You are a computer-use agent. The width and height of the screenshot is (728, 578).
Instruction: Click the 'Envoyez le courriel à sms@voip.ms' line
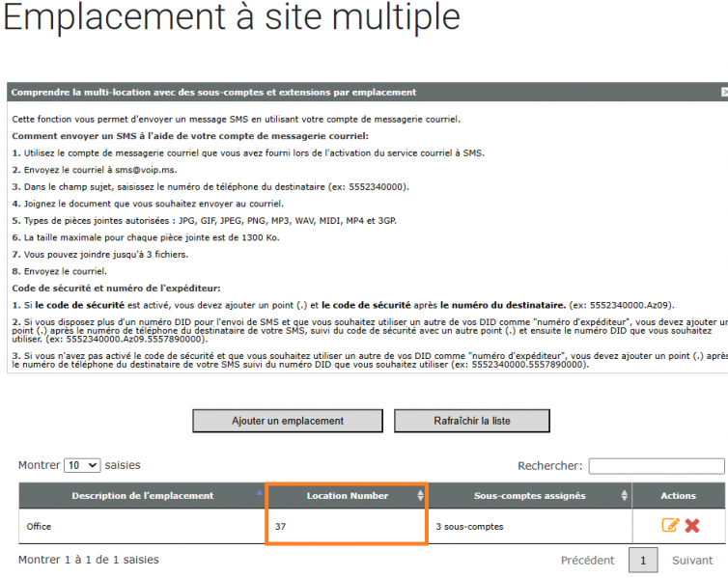95,170
